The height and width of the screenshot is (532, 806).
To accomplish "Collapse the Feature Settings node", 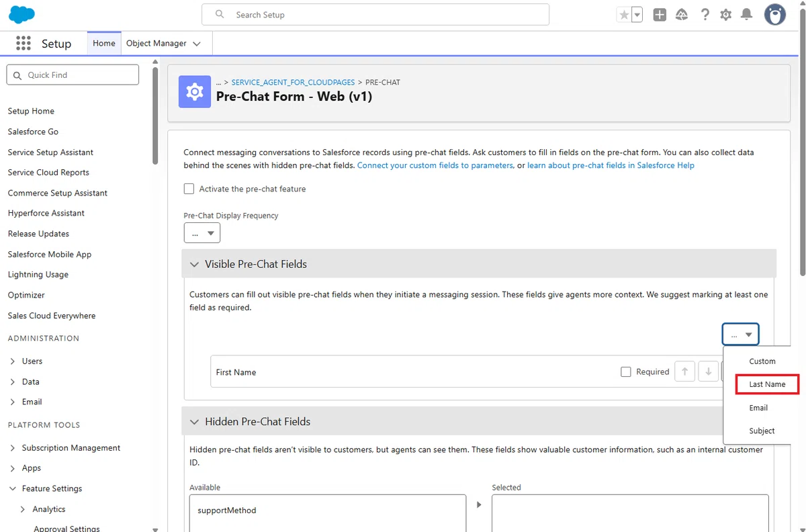I will pyautogui.click(x=13, y=489).
